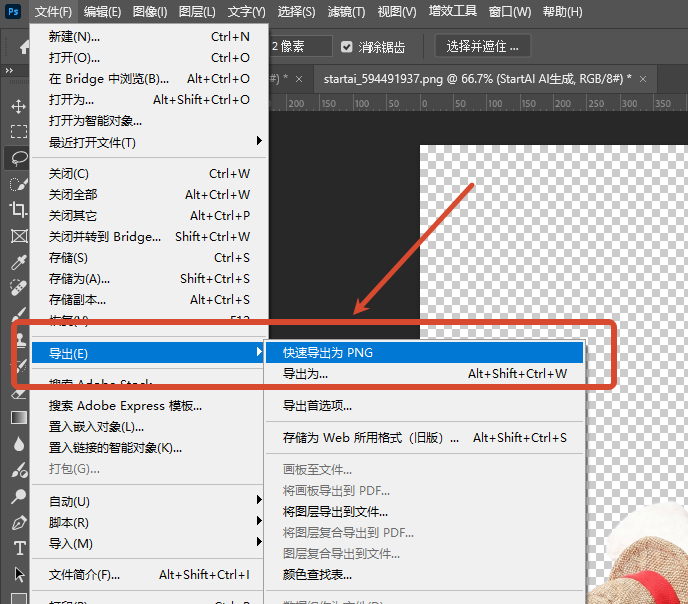Open the 文件(F) menu

[53, 12]
